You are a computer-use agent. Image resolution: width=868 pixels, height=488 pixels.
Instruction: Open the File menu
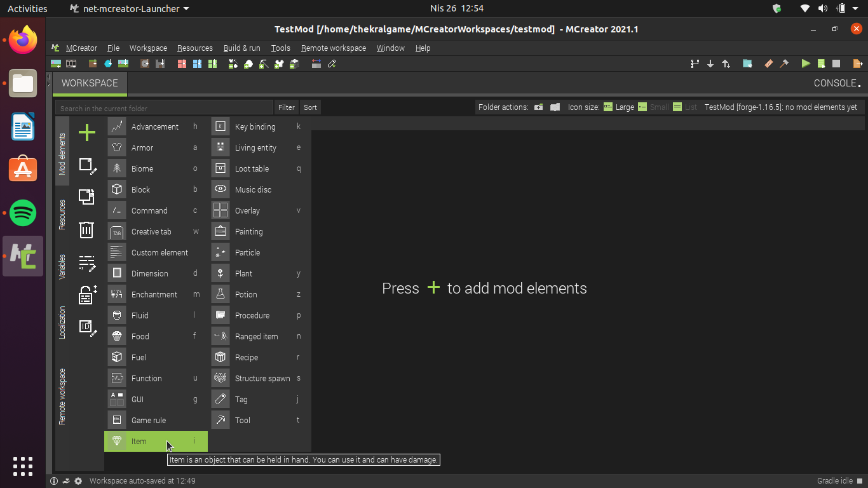click(x=113, y=48)
